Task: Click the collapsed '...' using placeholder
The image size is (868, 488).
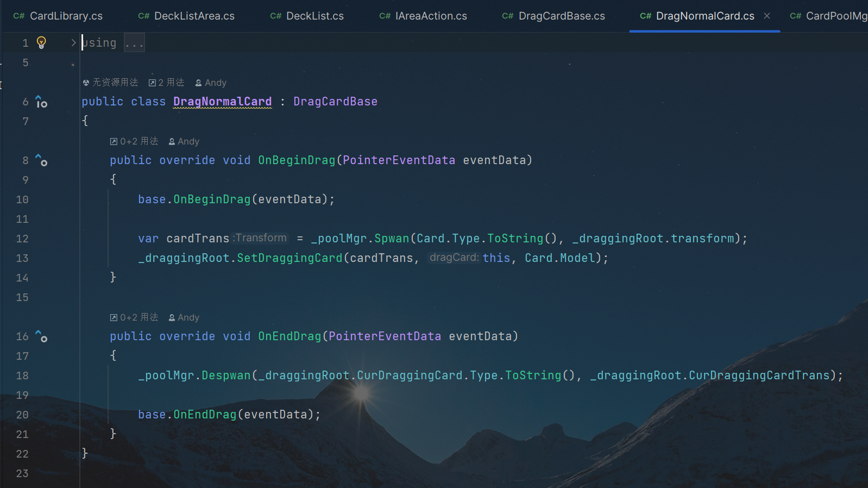Action: click(x=134, y=43)
